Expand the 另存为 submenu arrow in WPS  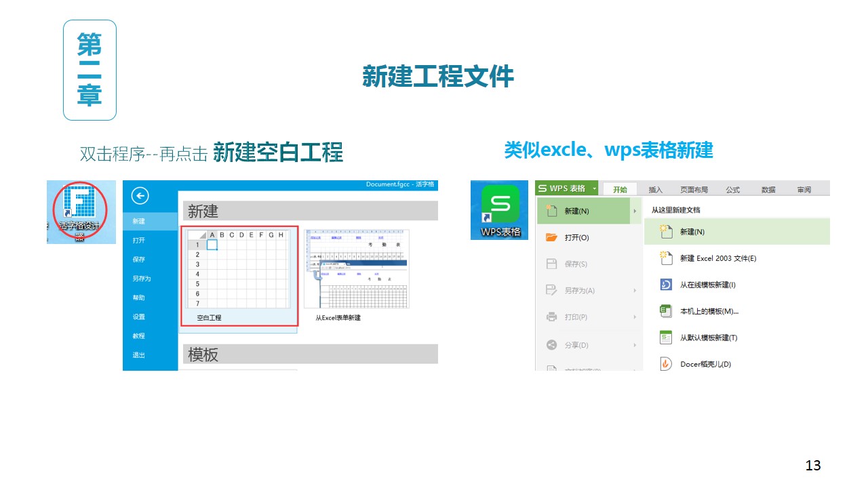635,291
